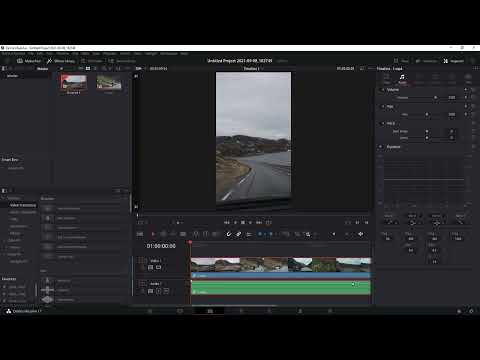Select the Master bin
Image resolution: width=480 pixels, height=360 pixels.
13,76
